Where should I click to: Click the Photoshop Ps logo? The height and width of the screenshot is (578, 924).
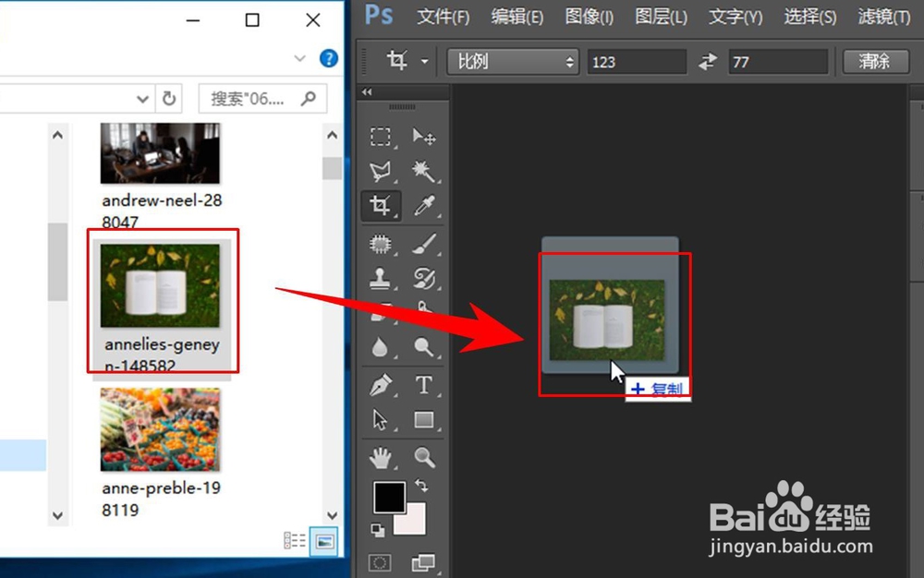pos(378,14)
